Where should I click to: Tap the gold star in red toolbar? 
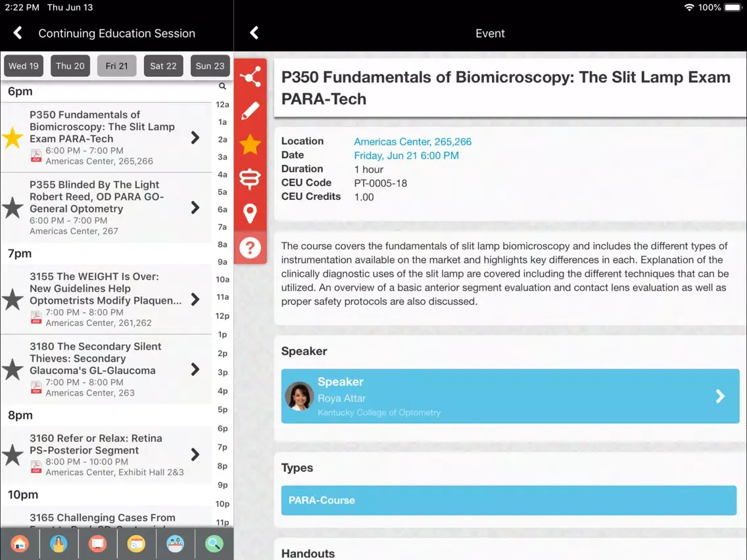(x=250, y=145)
